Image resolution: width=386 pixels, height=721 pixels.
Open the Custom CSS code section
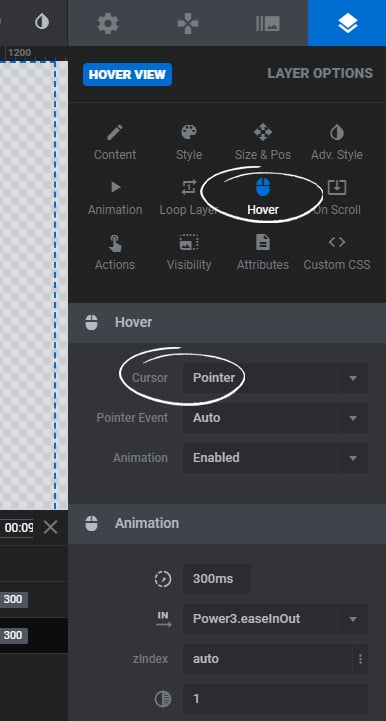point(337,252)
